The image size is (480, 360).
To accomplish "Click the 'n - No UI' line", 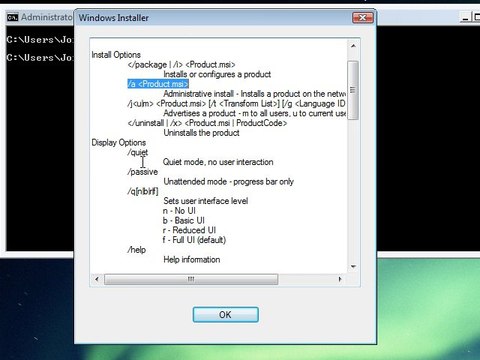I will 179,211.
